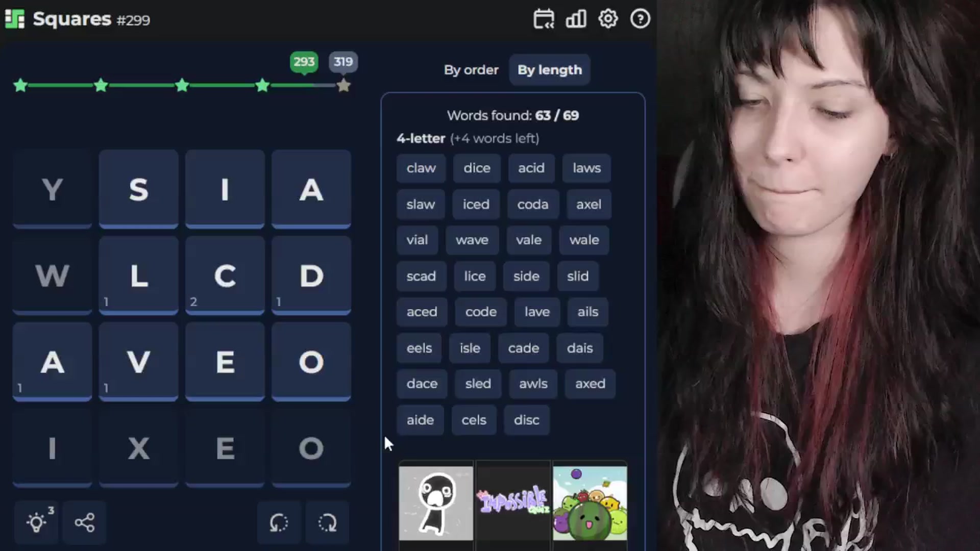Screen dimensions: 980x551
Task: Click the found word 'dace'
Action: pos(422,384)
